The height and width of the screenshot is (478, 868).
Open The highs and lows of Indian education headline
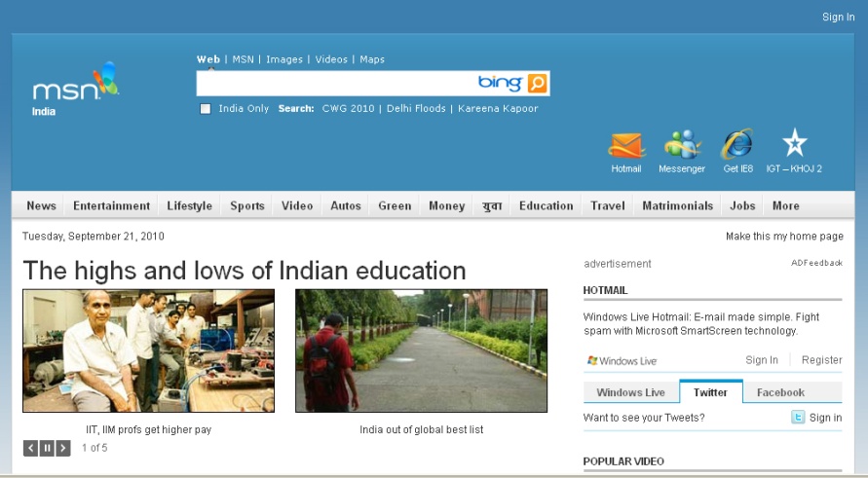[x=245, y=271]
